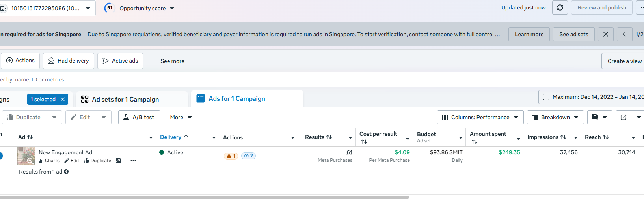Expand the Columns: Performance dropdown
Image resolution: width=644 pixels, height=207 pixels.
tap(480, 117)
